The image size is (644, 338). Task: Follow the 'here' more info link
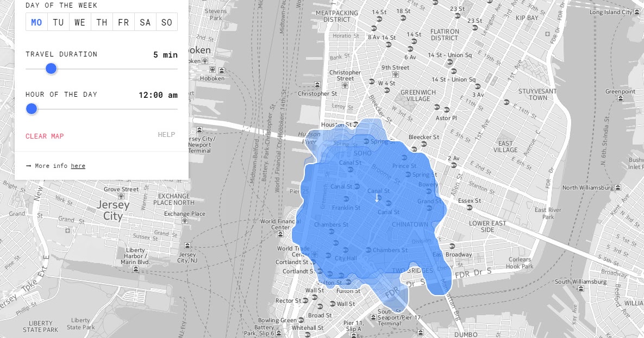tap(78, 166)
